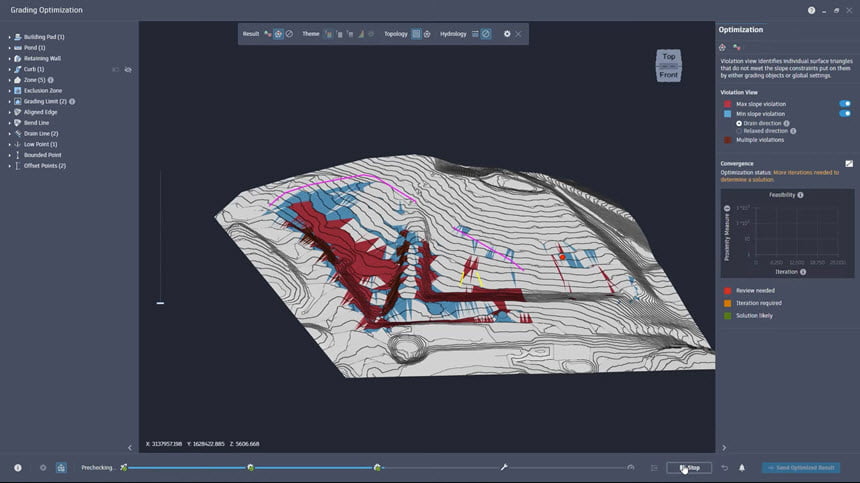Expand Grading Limit (2) tree node
The image size is (860, 483).
(x=9, y=101)
